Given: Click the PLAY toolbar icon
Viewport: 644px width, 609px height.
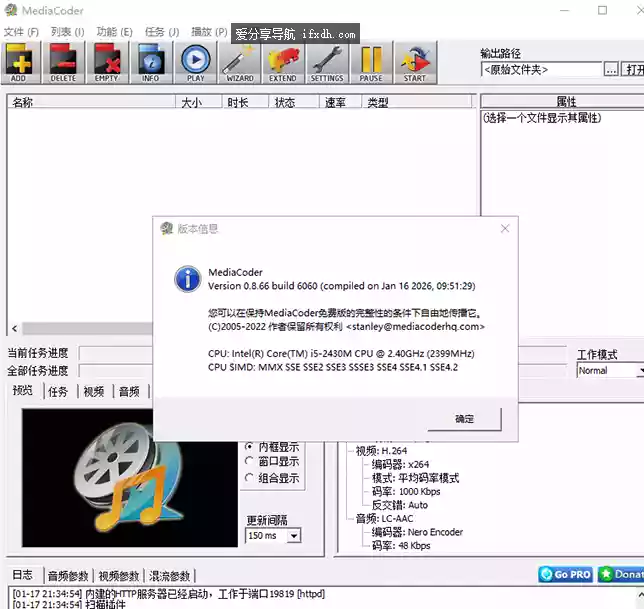Looking at the screenshot, I should (196, 62).
